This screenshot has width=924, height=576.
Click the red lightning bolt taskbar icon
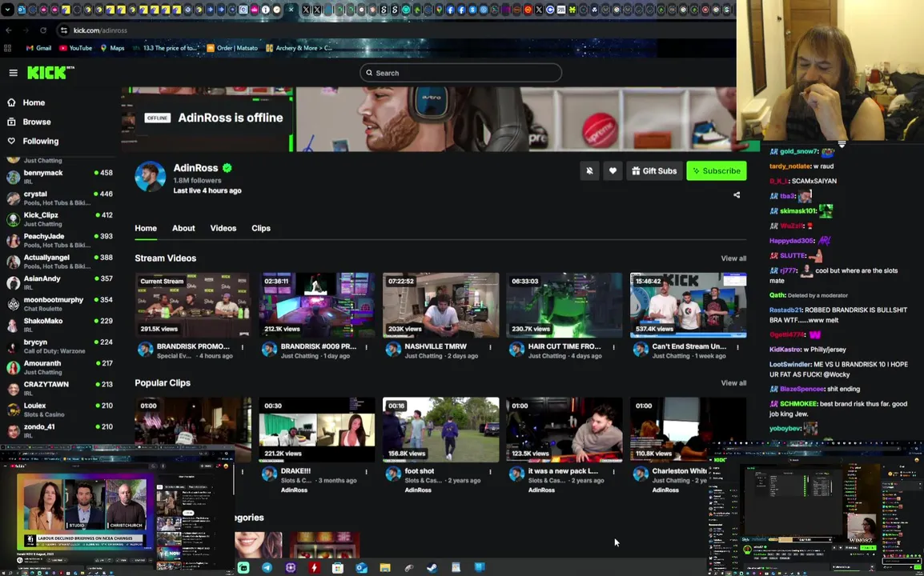pos(314,568)
